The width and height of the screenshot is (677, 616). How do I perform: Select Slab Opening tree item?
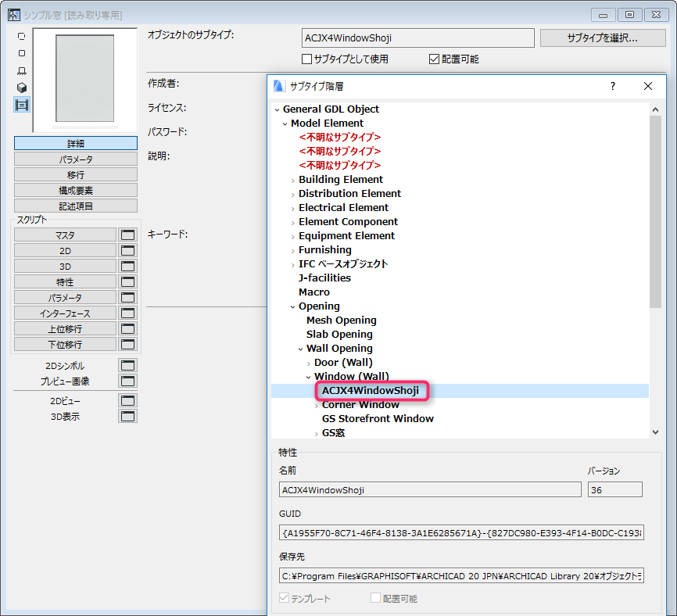tap(339, 335)
